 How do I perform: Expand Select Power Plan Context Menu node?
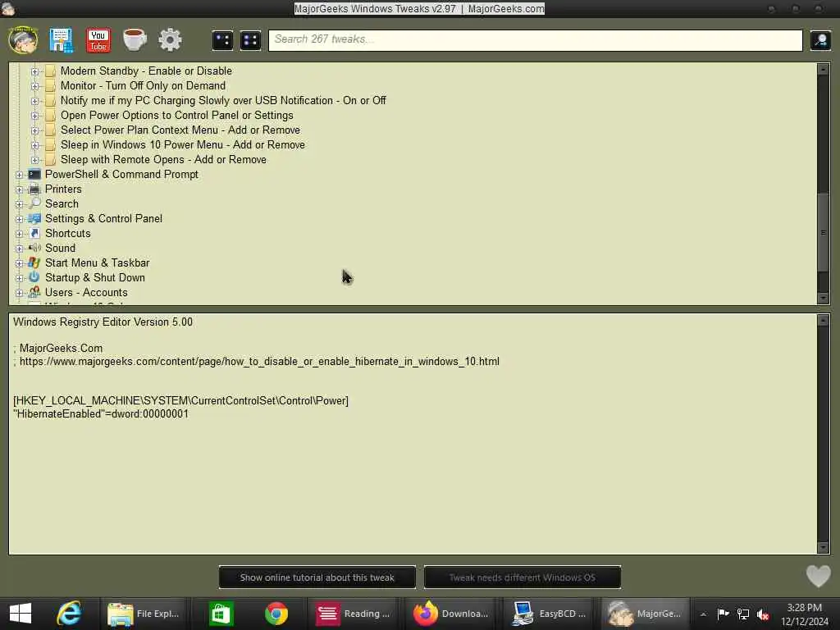tap(34, 130)
